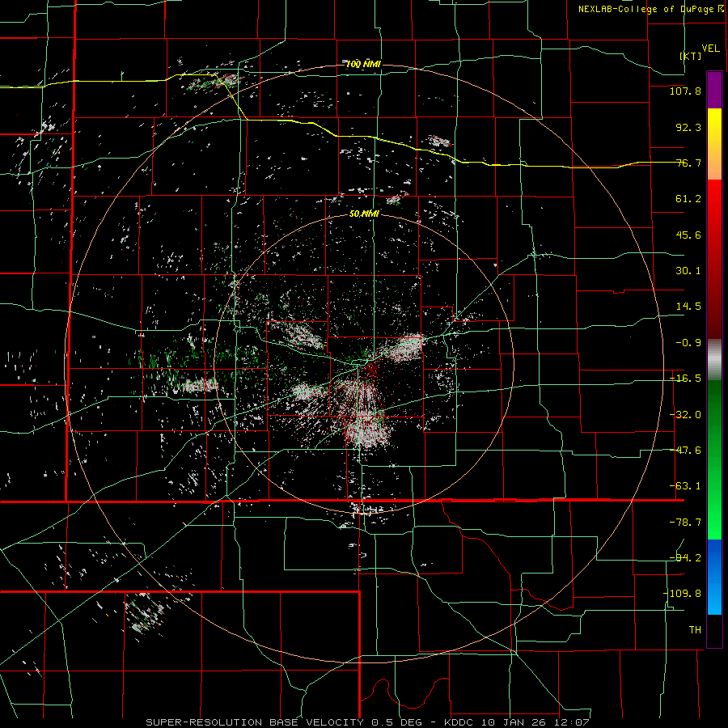Click the yellow-orange segment of the color bar

point(714,144)
